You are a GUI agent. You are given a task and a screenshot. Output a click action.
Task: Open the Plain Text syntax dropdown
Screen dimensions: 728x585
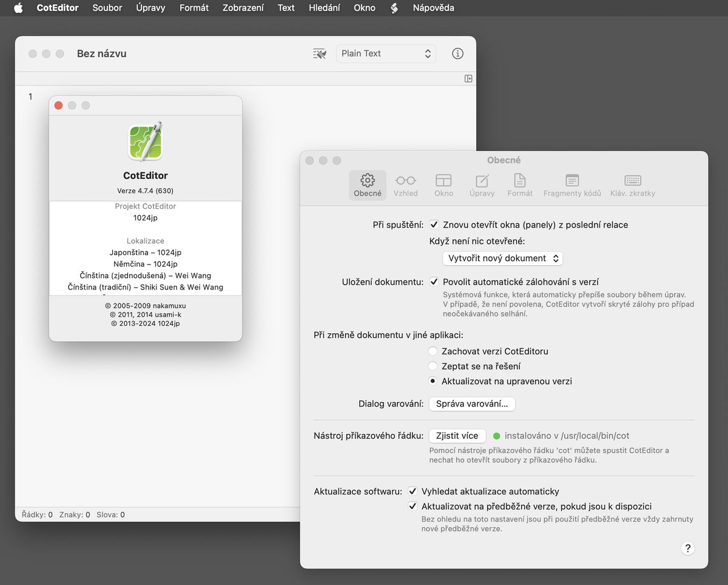386,53
